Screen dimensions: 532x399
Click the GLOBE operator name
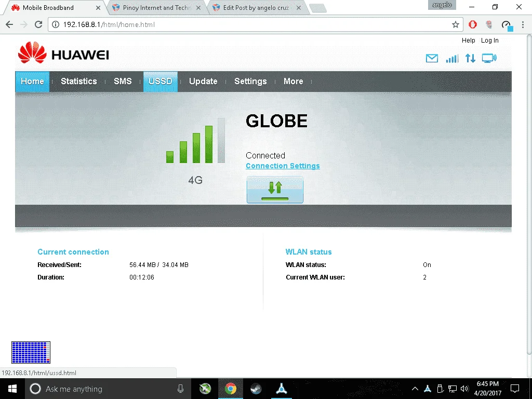pos(276,121)
